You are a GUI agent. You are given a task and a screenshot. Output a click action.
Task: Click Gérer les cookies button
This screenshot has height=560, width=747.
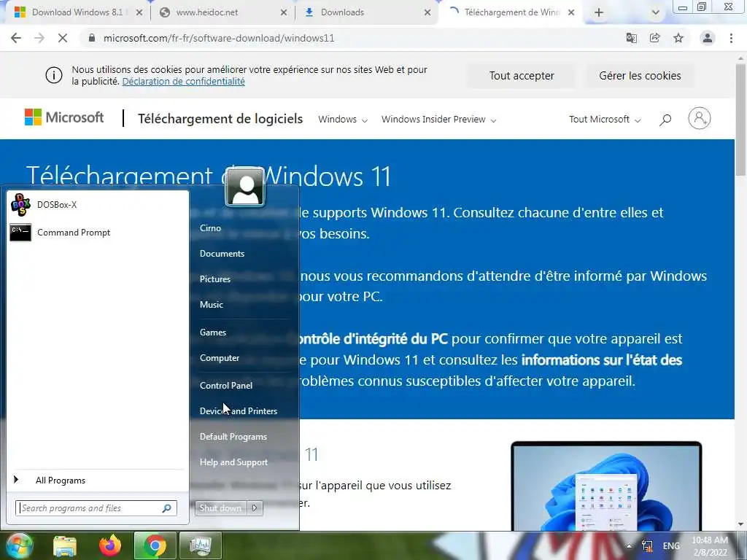[640, 76]
